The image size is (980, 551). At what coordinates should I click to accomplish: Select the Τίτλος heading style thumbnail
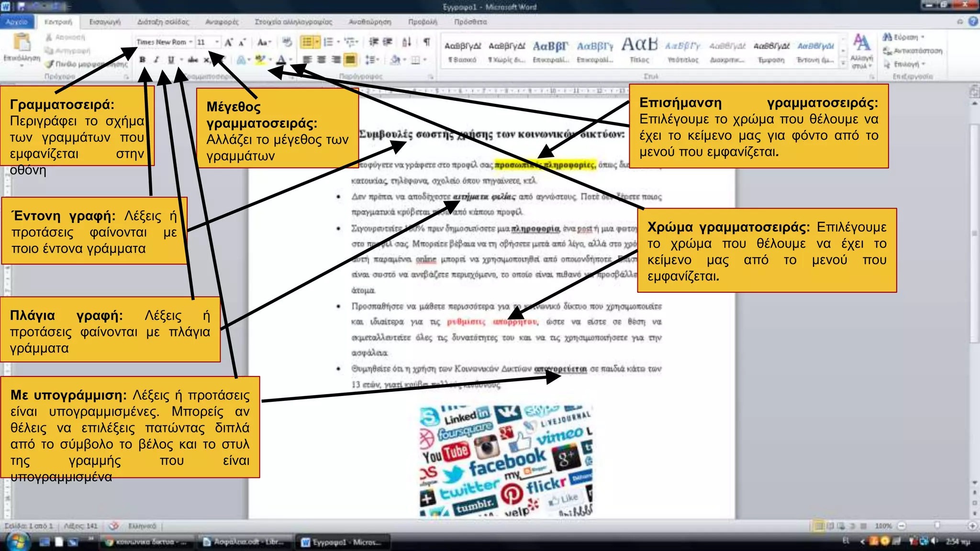(639, 50)
